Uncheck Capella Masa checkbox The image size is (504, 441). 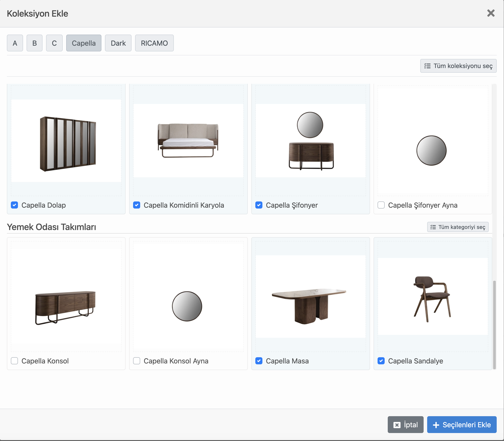[259, 361]
